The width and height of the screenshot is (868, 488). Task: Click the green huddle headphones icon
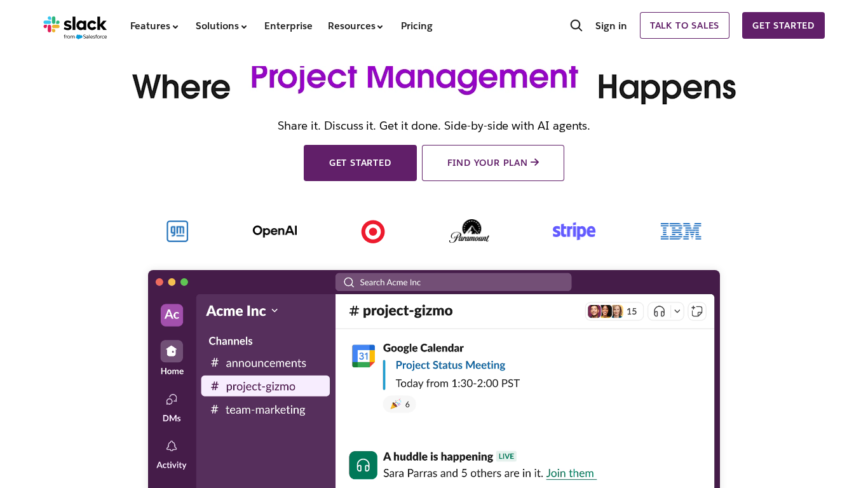click(363, 465)
